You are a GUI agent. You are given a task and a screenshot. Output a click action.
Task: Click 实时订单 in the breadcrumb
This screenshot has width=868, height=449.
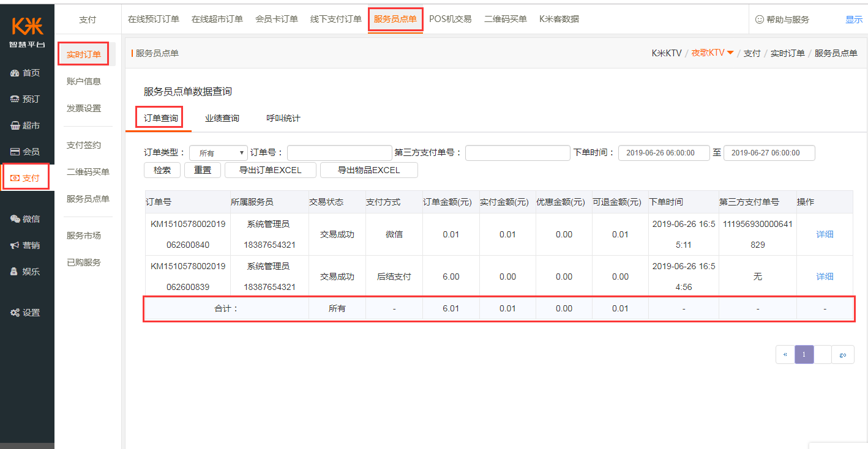[x=787, y=53]
